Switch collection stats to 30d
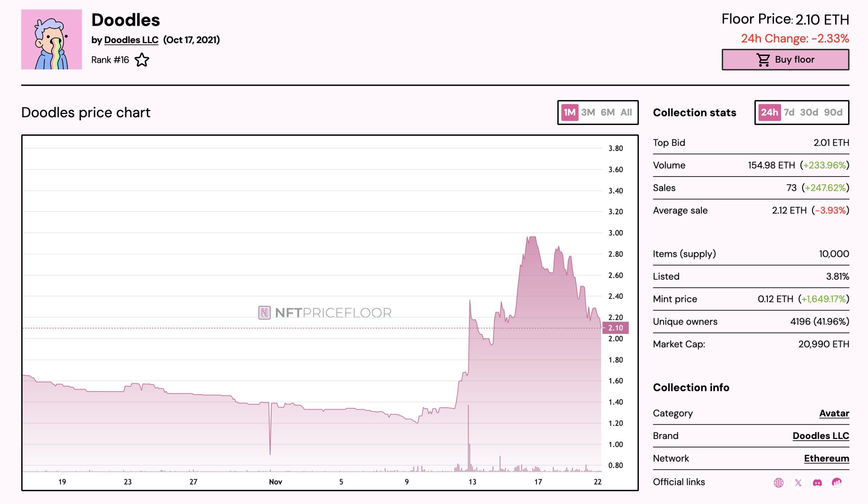The height and width of the screenshot is (504, 868). [x=809, y=112]
